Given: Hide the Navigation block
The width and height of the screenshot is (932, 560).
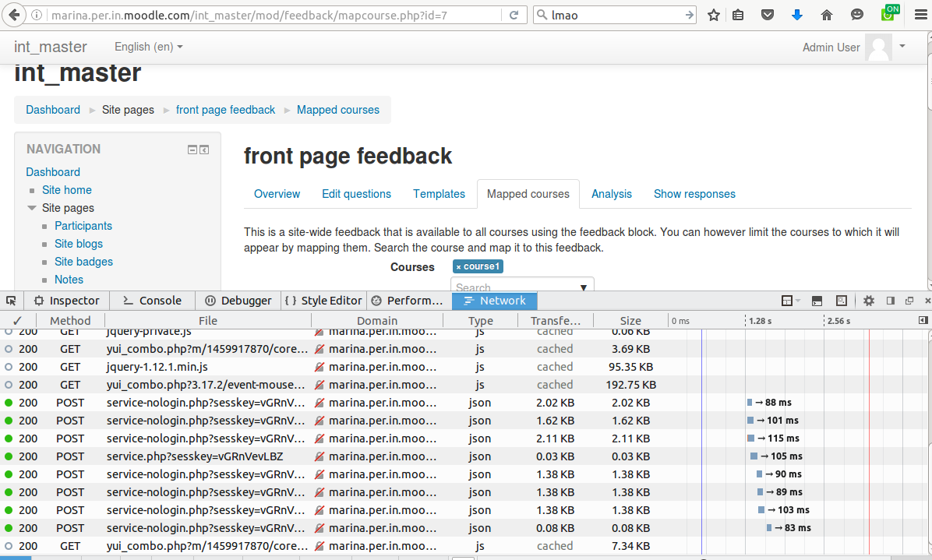Looking at the screenshot, I should (x=192, y=150).
